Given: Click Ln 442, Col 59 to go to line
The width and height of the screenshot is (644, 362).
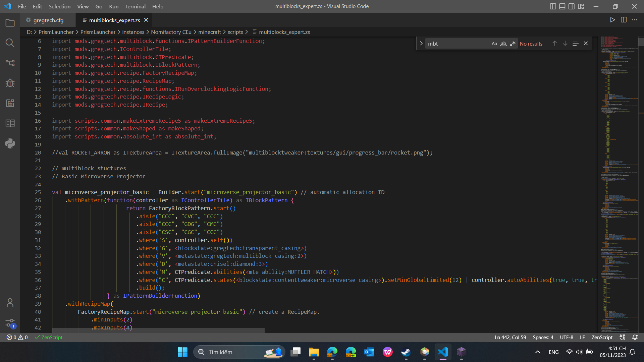Looking at the screenshot, I should (510, 338).
